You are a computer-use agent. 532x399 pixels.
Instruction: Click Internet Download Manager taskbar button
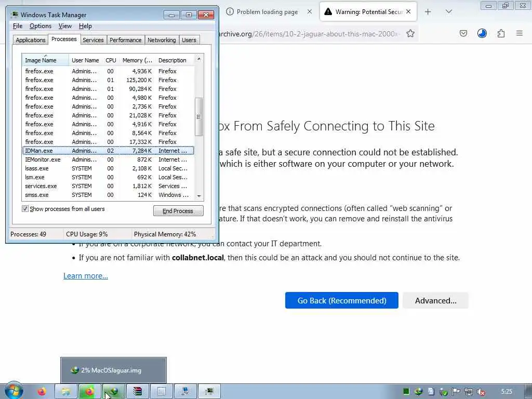coord(114,392)
